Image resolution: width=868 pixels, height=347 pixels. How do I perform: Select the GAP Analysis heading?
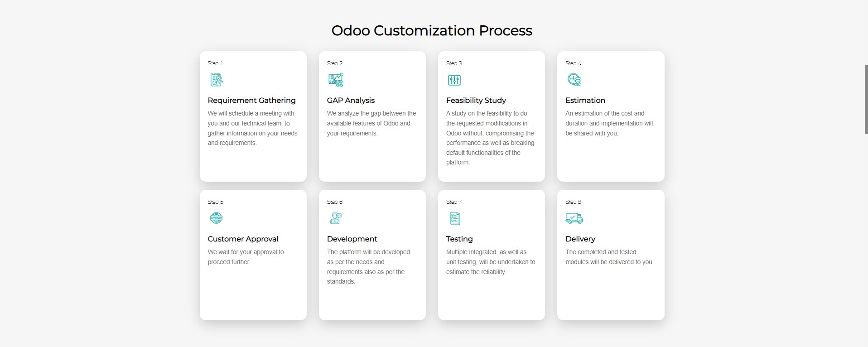coord(351,101)
